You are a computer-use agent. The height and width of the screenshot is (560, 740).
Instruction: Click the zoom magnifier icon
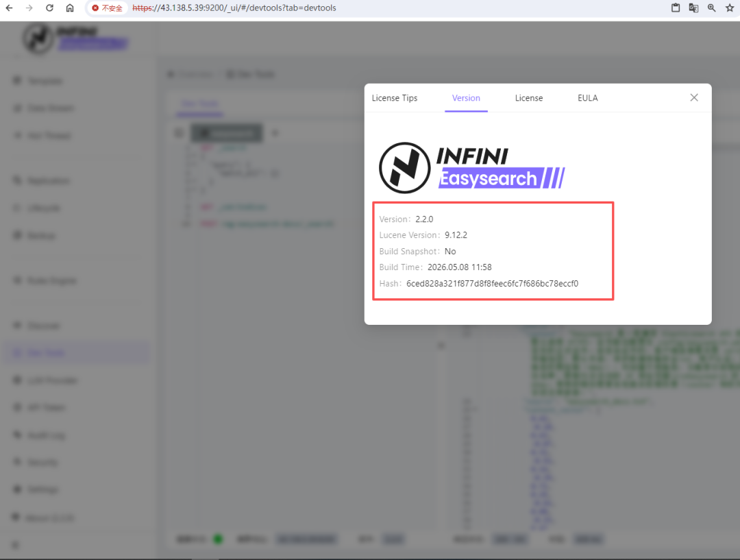tap(712, 8)
